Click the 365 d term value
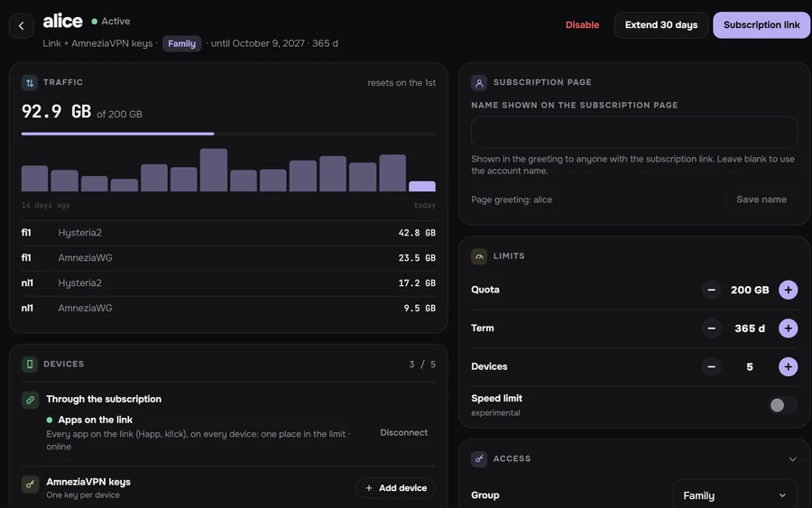The image size is (812, 508). tap(750, 328)
